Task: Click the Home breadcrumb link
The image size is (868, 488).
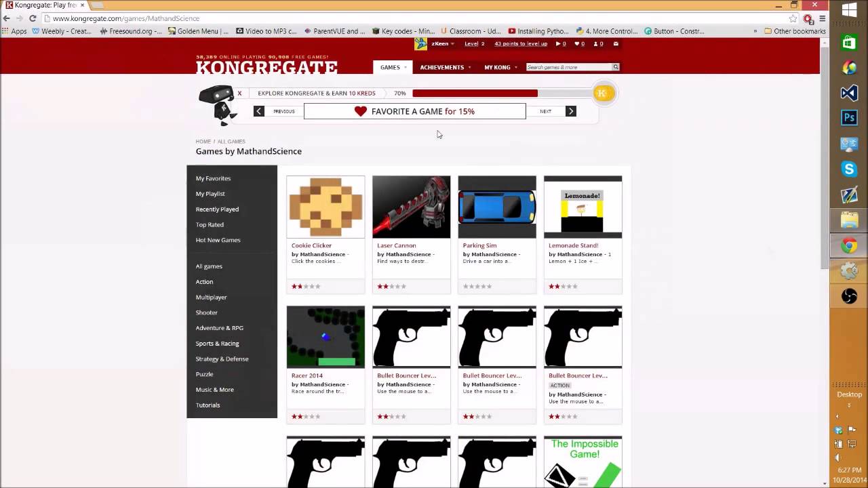Action: [203, 142]
